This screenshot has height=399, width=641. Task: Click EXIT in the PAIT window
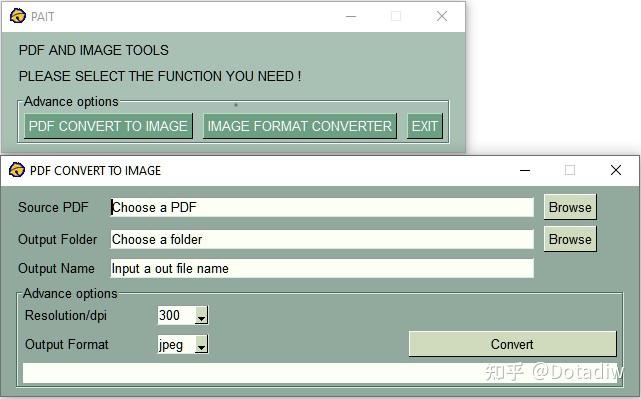coord(425,126)
